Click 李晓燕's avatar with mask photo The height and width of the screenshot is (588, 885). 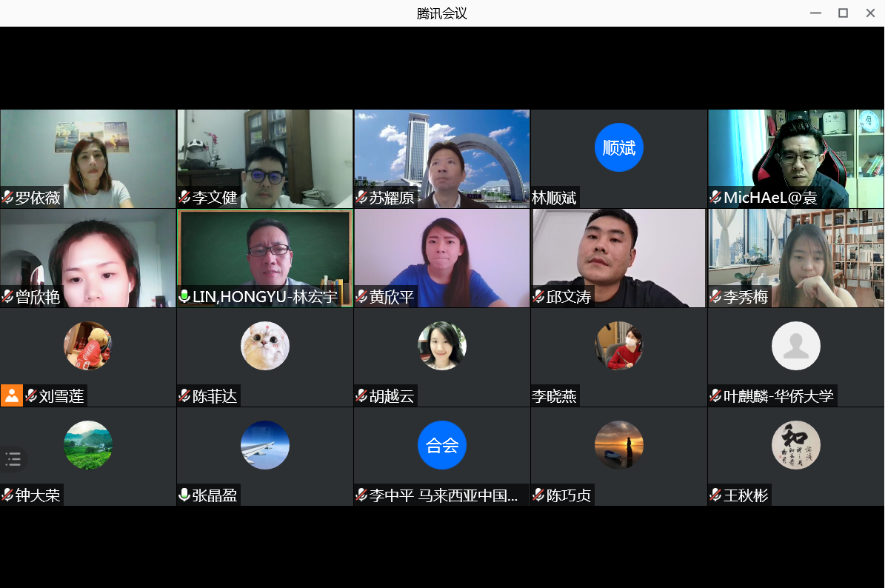[618, 345]
